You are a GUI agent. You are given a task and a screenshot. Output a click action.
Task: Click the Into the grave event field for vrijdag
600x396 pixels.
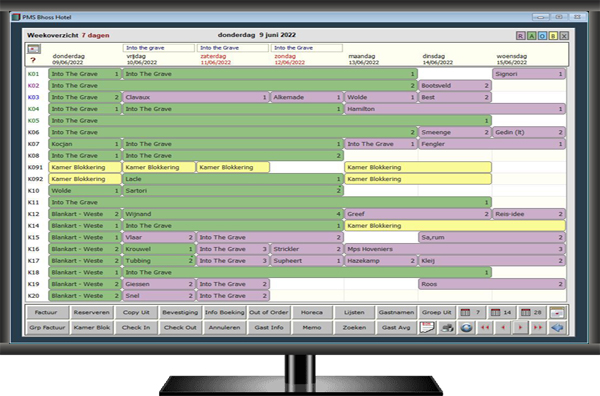(159, 48)
